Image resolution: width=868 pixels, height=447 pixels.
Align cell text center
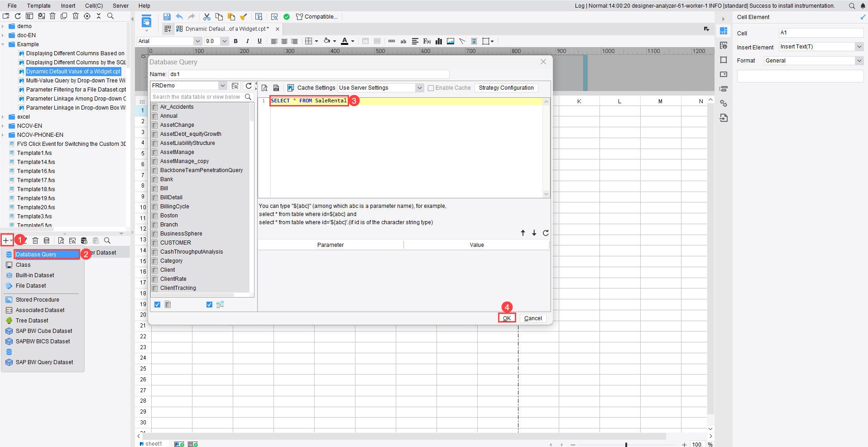284,41
